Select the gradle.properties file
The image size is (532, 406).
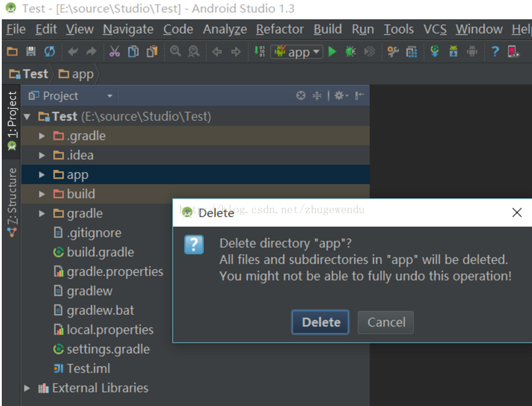coord(108,272)
